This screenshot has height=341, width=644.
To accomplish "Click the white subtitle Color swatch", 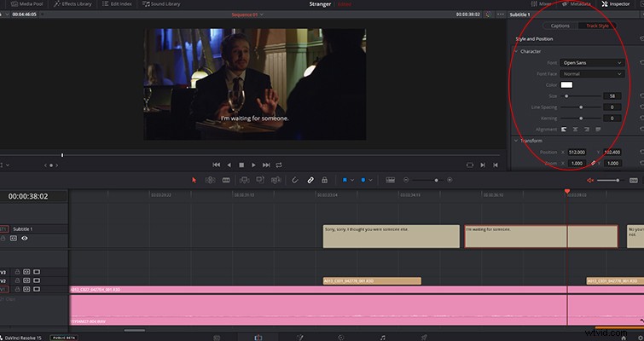I will [x=566, y=85].
